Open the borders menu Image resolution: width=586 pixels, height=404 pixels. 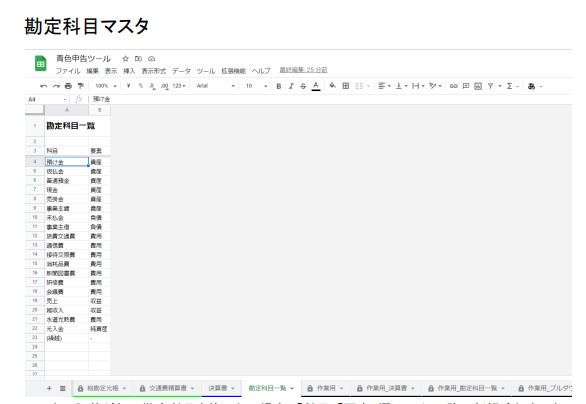(x=346, y=86)
